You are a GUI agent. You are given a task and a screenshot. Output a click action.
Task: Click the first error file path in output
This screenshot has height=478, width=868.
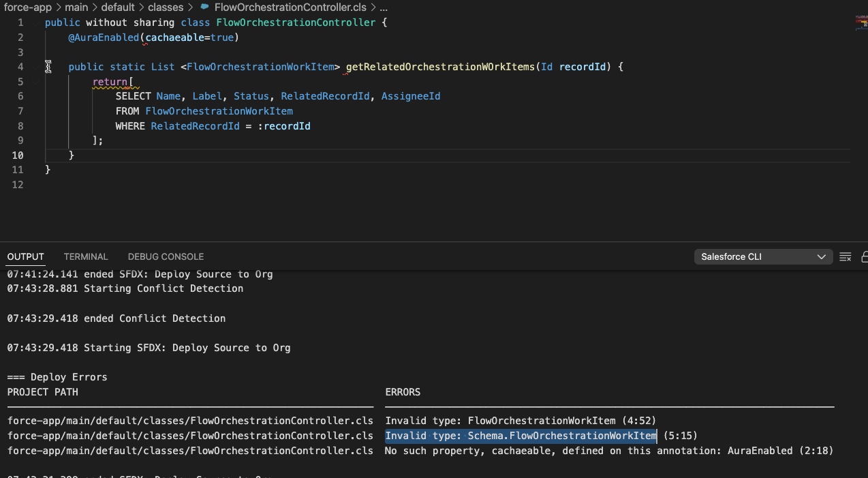[x=190, y=421]
